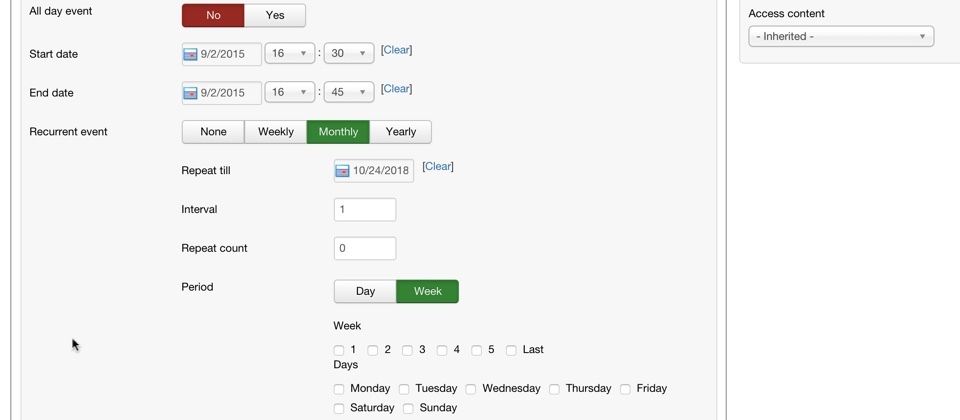The height and width of the screenshot is (420, 960).
Task: Click the Interval input field
Action: click(365, 210)
